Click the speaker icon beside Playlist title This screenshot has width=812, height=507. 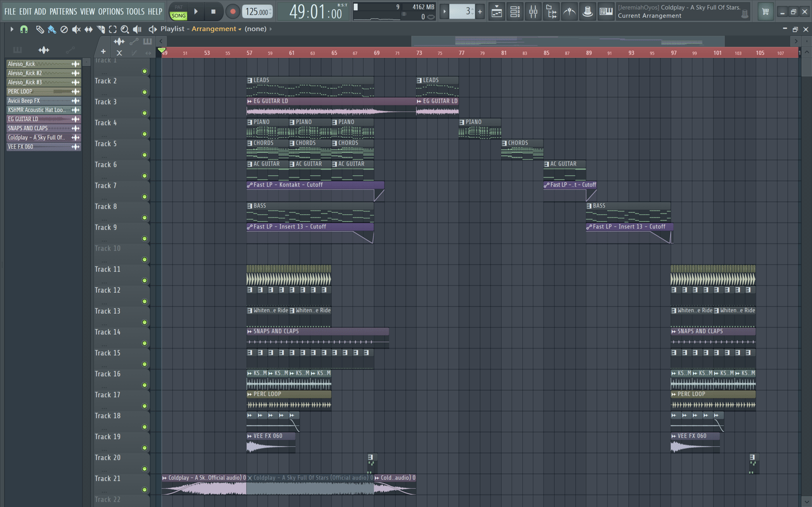(153, 29)
